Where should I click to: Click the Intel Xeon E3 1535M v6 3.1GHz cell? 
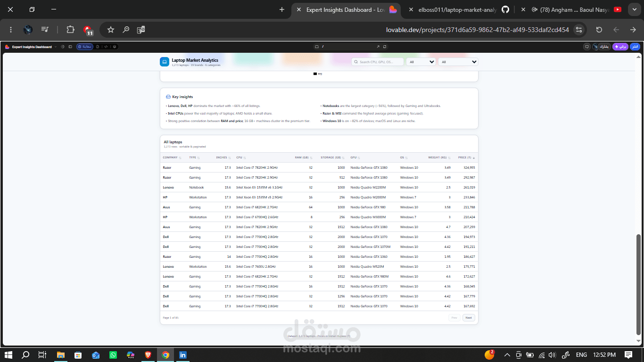pyautogui.click(x=259, y=188)
